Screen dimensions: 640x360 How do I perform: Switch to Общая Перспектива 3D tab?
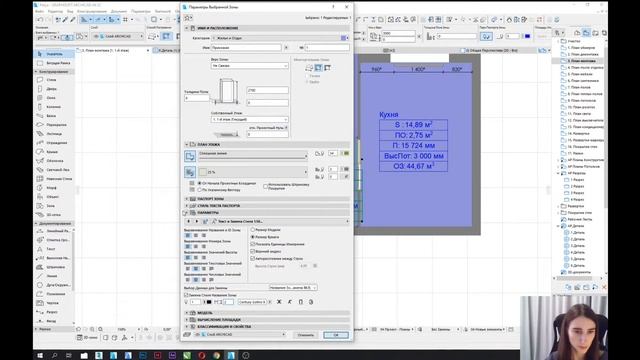pos(492,51)
